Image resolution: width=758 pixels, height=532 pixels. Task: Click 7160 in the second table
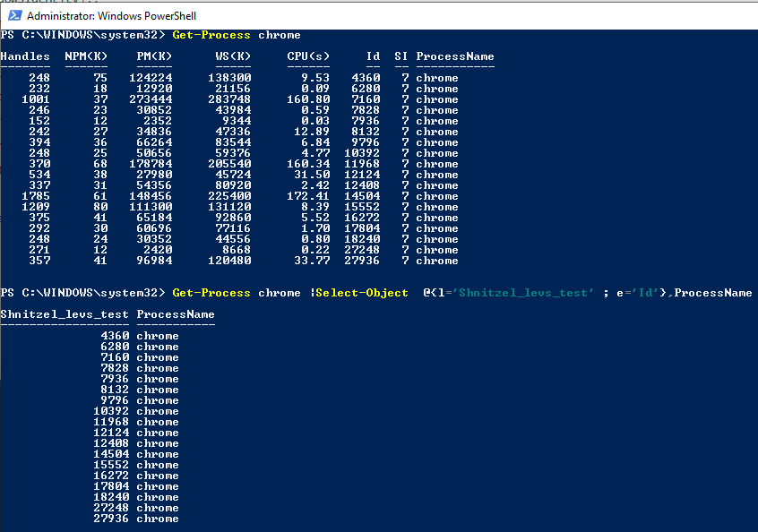pyautogui.click(x=115, y=357)
